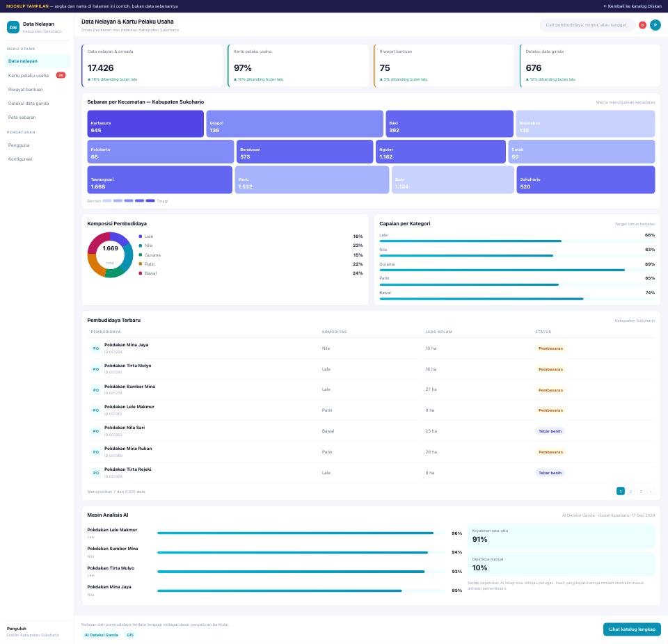Select the Gatak treemap tile
Viewport: 668px width, 644px height.
582,152
